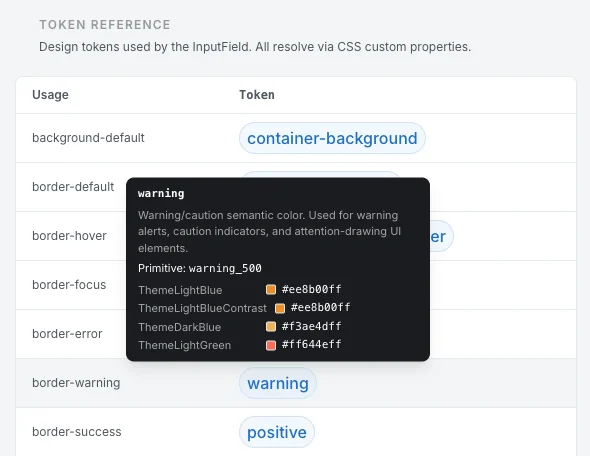Select the border-hover usage cell
The image size is (590, 456).
(x=69, y=236)
